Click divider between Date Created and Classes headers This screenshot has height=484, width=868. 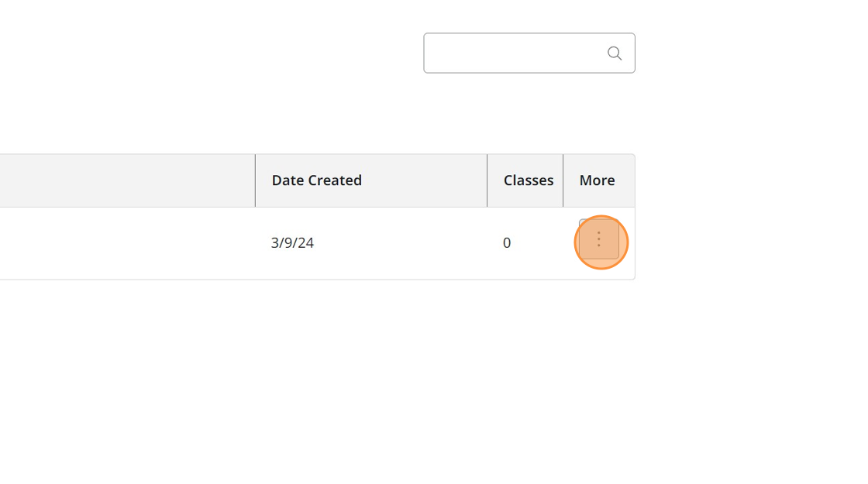487,180
